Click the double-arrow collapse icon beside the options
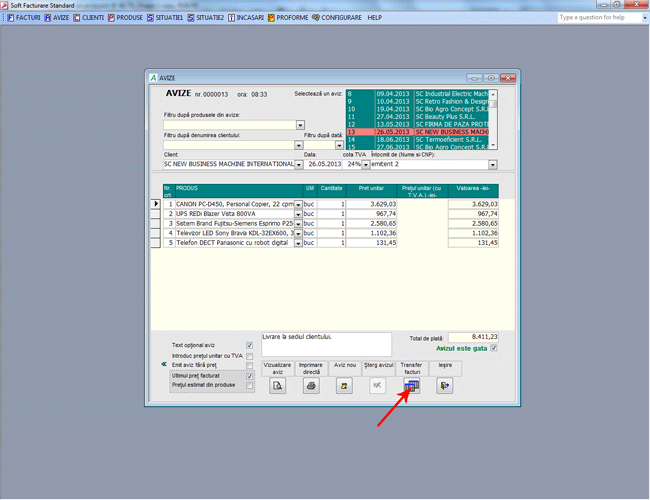The height and width of the screenshot is (500, 650). [164, 364]
